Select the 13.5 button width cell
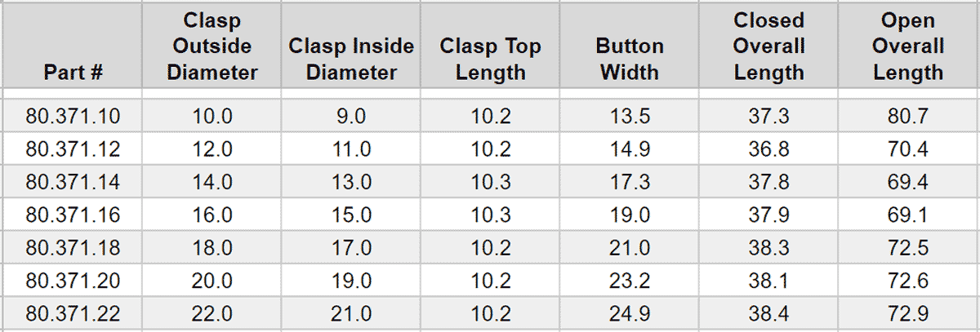 click(629, 117)
